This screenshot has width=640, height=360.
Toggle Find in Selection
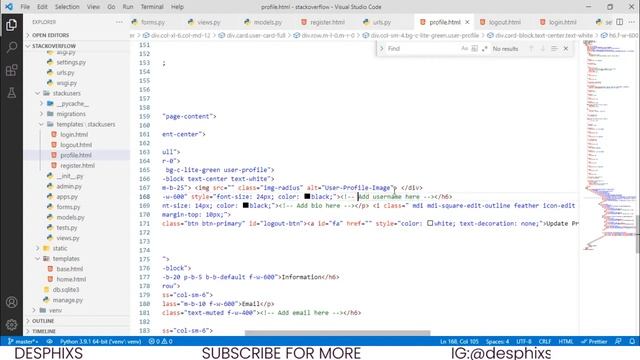click(x=554, y=49)
